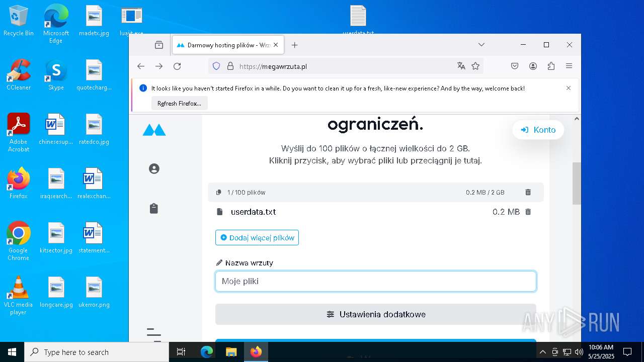Screen dimensions: 644x362
Task: Open Skype desktop shortcut
Action: click(x=56, y=75)
